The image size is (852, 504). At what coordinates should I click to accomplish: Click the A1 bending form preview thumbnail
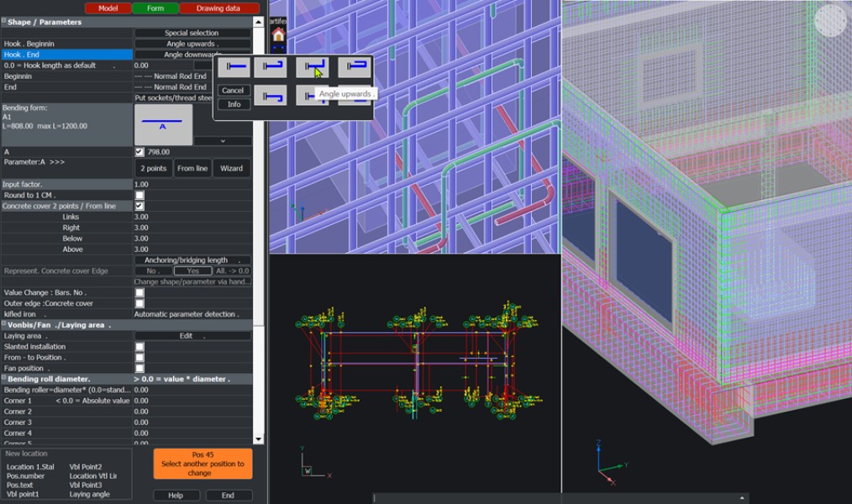(163, 124)
